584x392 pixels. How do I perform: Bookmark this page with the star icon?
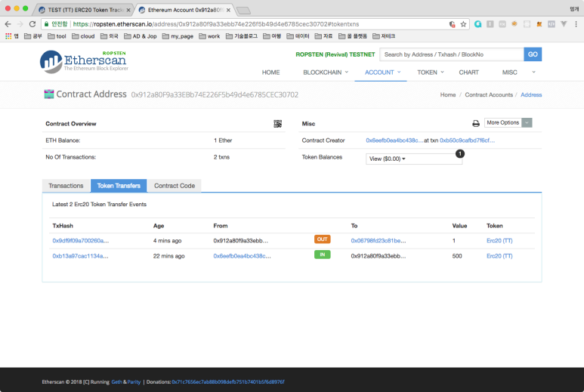463,24
